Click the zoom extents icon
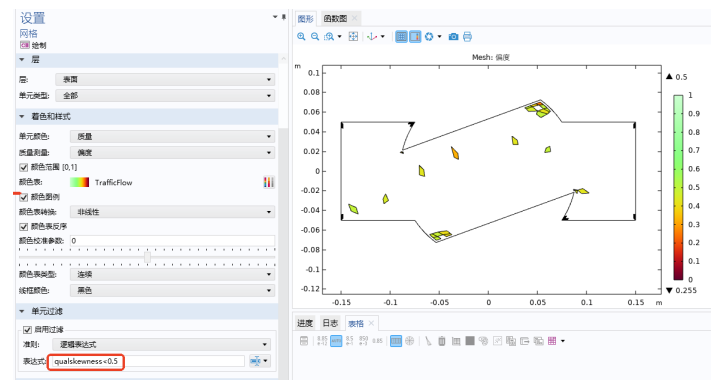 point(353,37)
